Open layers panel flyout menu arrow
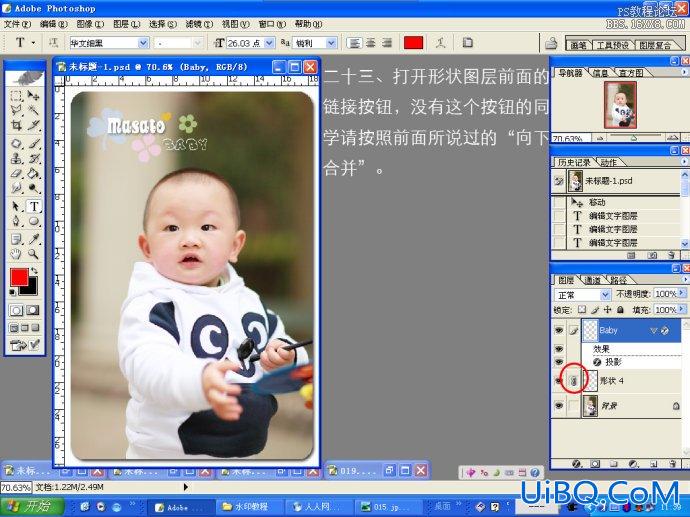The width and height of the screenshot is (690, 517). (x=684, y=279)
